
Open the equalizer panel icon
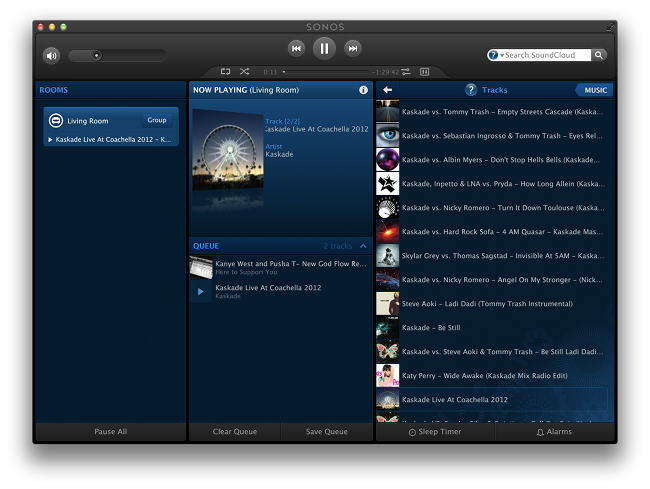424,72
